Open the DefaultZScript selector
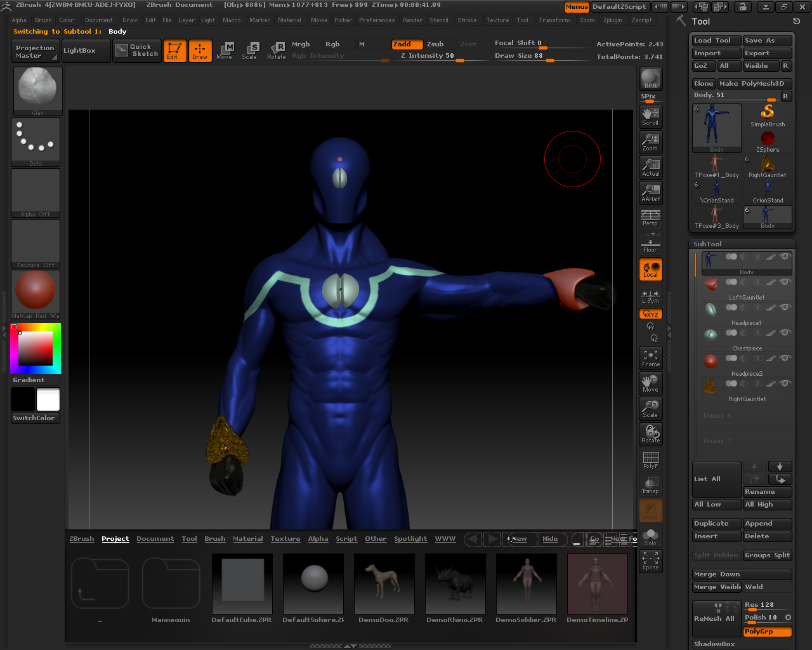The image size is (812, 650). pyautogui.click(x=620, y=7)
